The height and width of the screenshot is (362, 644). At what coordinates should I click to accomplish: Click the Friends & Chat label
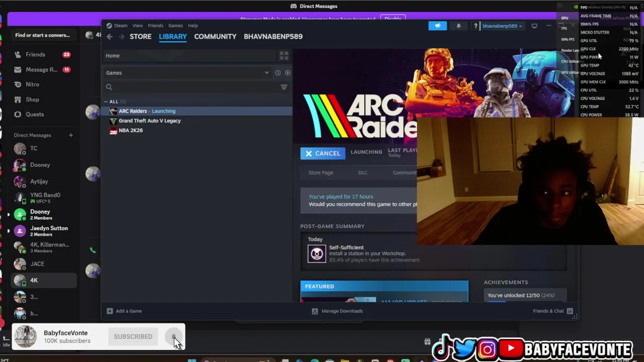coord(548,311)
